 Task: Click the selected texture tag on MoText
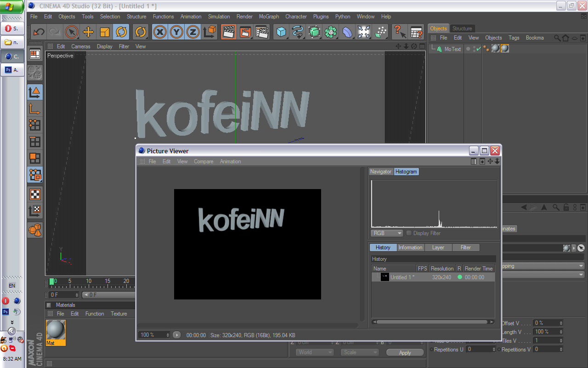[505, 48]
